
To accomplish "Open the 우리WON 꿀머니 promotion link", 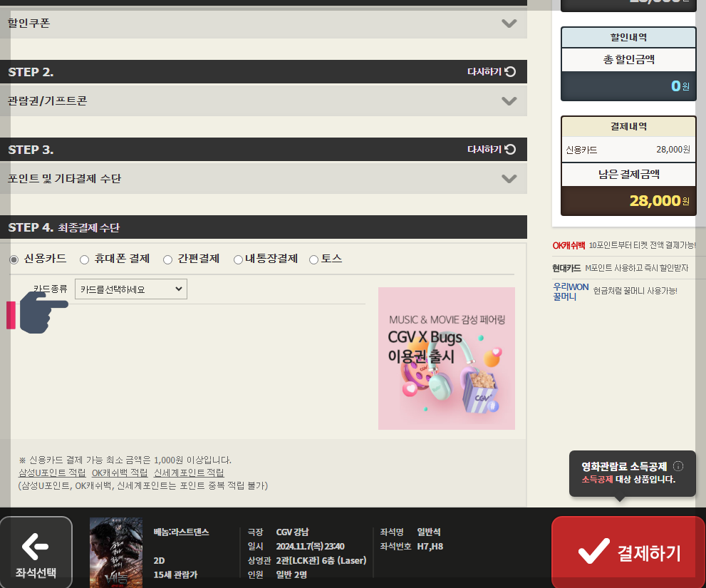I will coord(615,292).
